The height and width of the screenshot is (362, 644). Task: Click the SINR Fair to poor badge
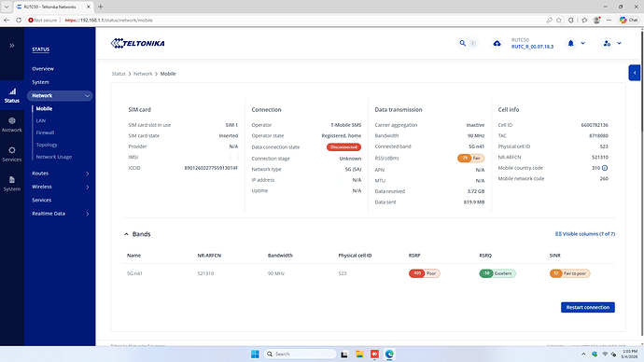coord(569,273)
